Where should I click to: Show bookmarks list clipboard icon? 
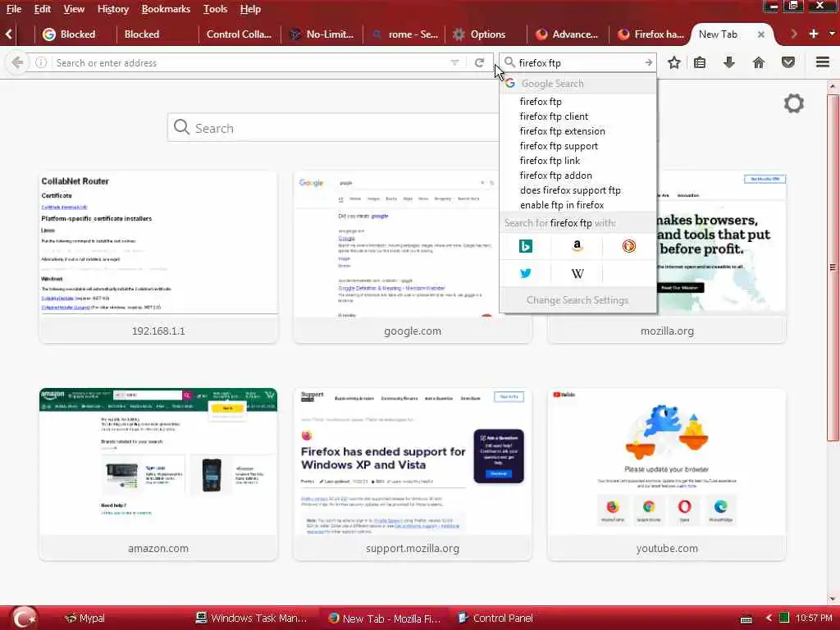(700, 62)
